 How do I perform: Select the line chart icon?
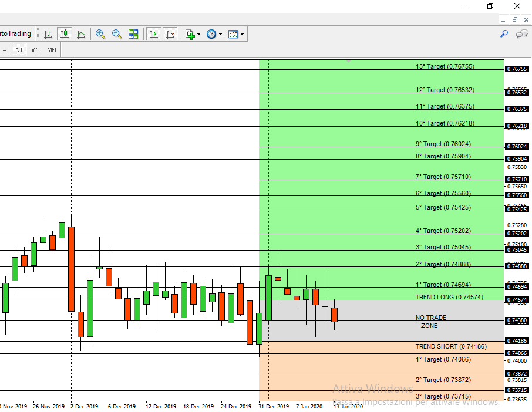tap(81, 34)
